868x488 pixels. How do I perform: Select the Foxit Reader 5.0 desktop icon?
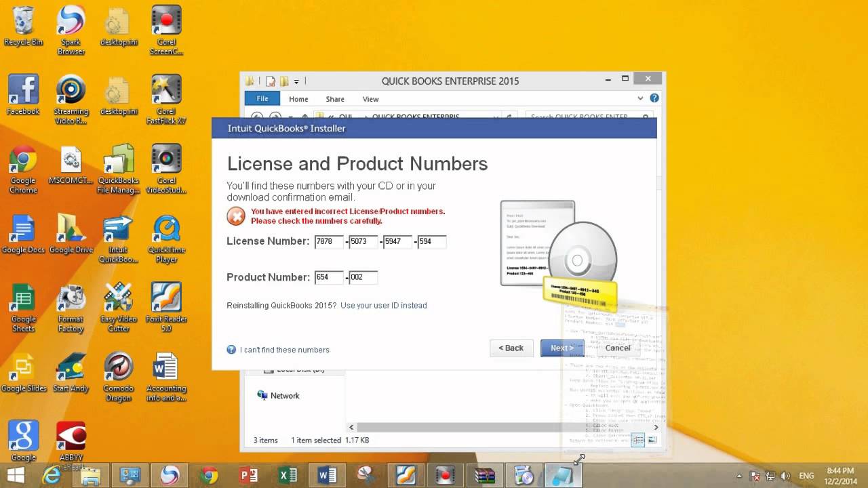coord(166,308)
